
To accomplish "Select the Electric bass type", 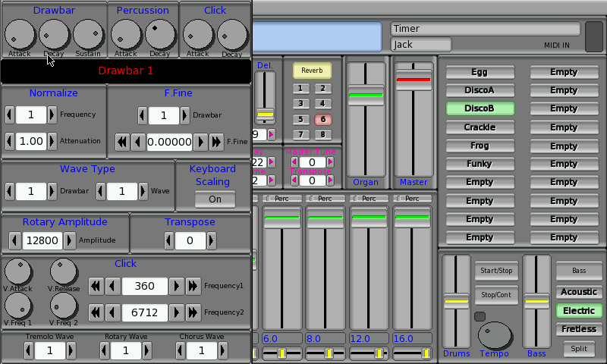I will 579,311.
